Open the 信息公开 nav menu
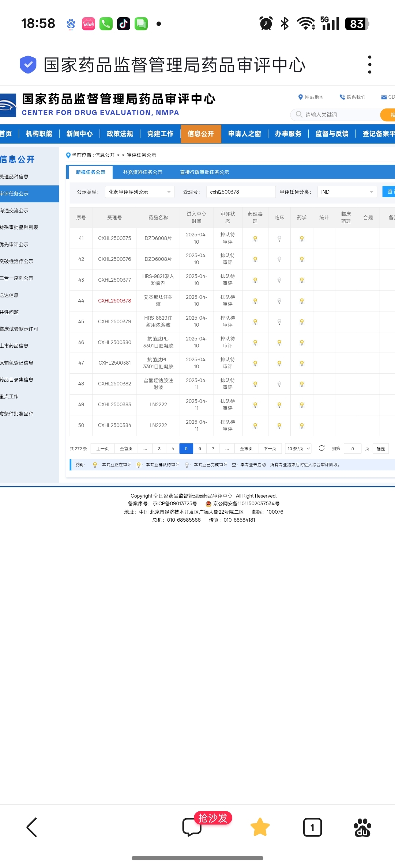The height and width of the screenshot is (868, 395). click(x=201, y=134)
